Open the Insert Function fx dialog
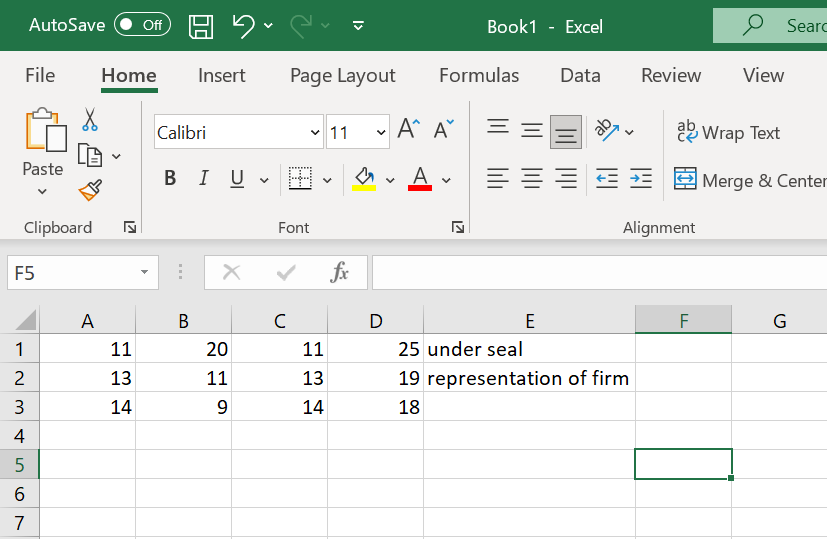Viewport: 827px width, 539px height. tap(340, 273)
